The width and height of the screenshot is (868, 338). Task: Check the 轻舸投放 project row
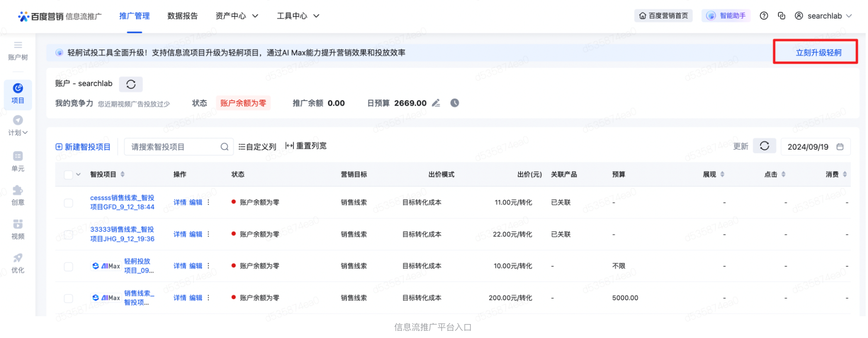tap(68, 267)
